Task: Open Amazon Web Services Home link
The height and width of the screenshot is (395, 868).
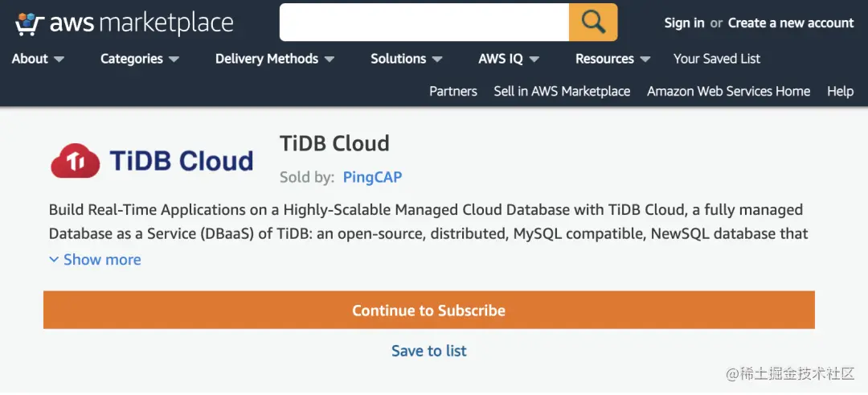Action: (x=728, y=91)
